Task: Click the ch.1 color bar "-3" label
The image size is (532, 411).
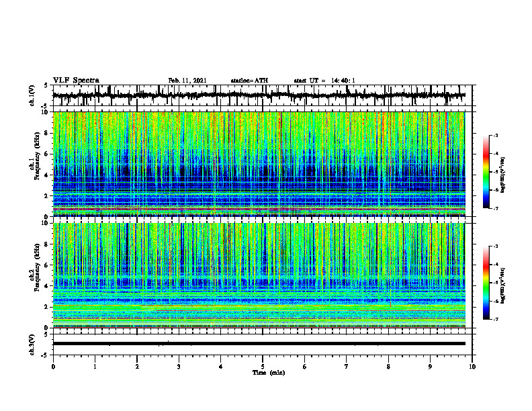Action: point(496,135)
